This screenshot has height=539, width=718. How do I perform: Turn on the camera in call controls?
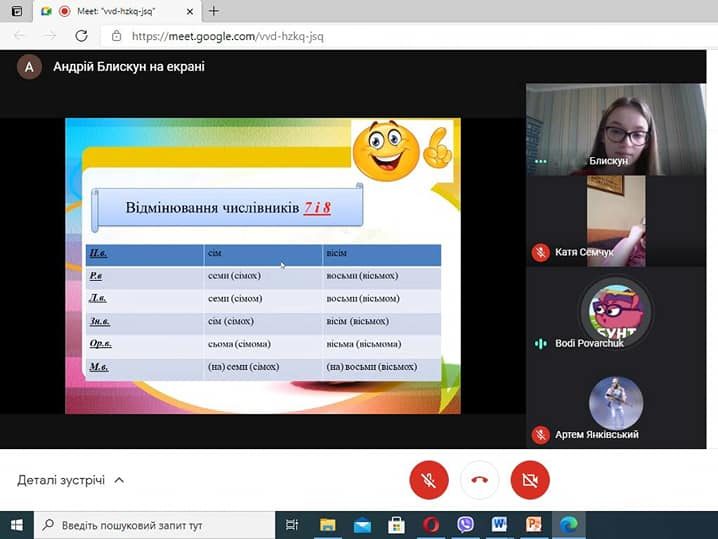coord(530,481)
